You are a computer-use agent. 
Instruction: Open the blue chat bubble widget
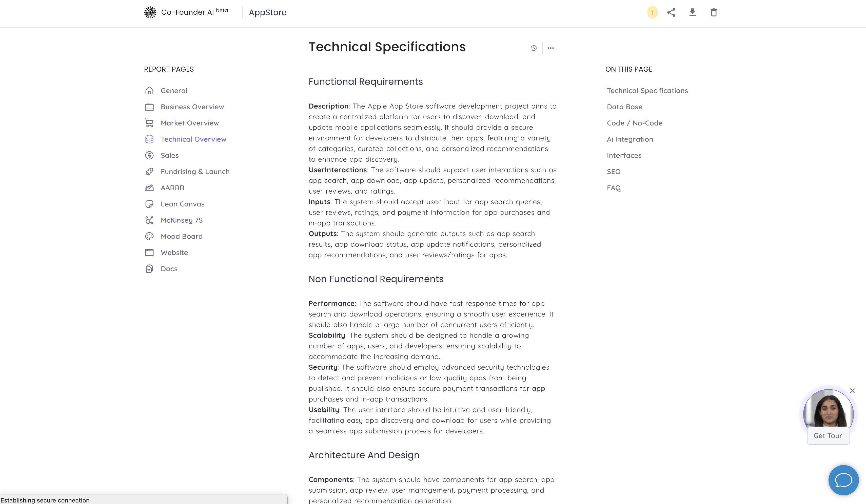843,480
